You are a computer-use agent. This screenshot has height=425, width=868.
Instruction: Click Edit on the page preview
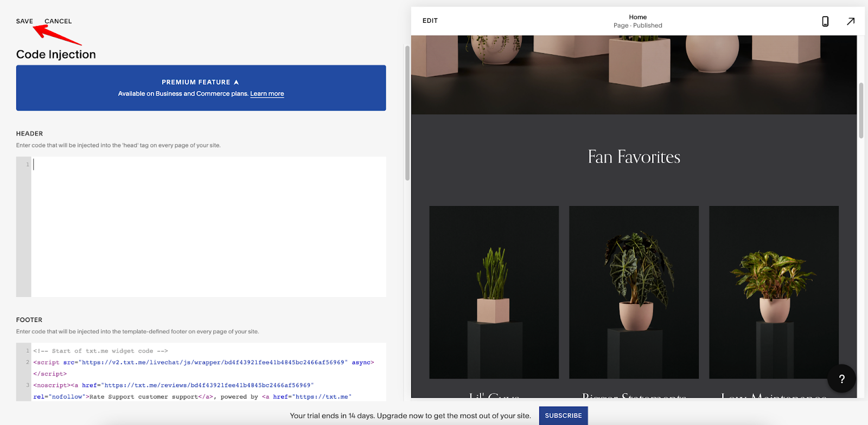[x=430, y=21]
